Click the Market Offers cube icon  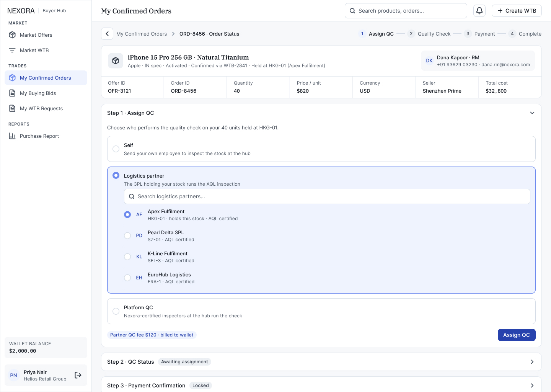(12, 35)
